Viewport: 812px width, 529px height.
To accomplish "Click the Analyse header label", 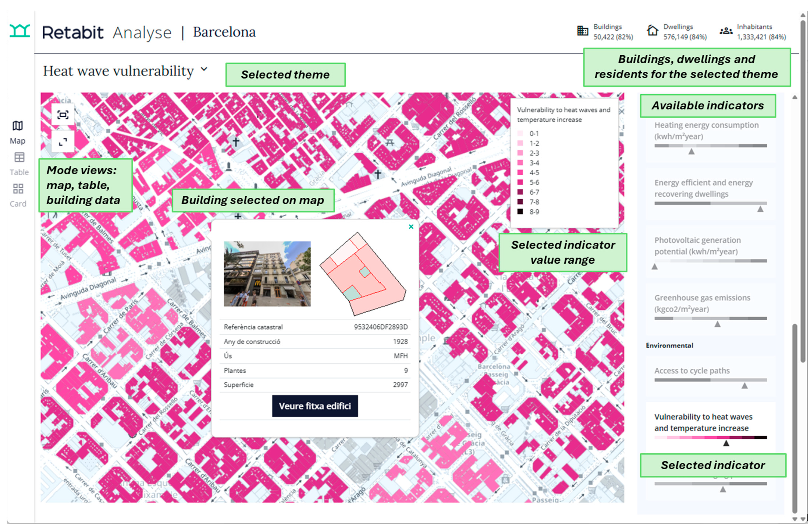I will click(142, 33).
